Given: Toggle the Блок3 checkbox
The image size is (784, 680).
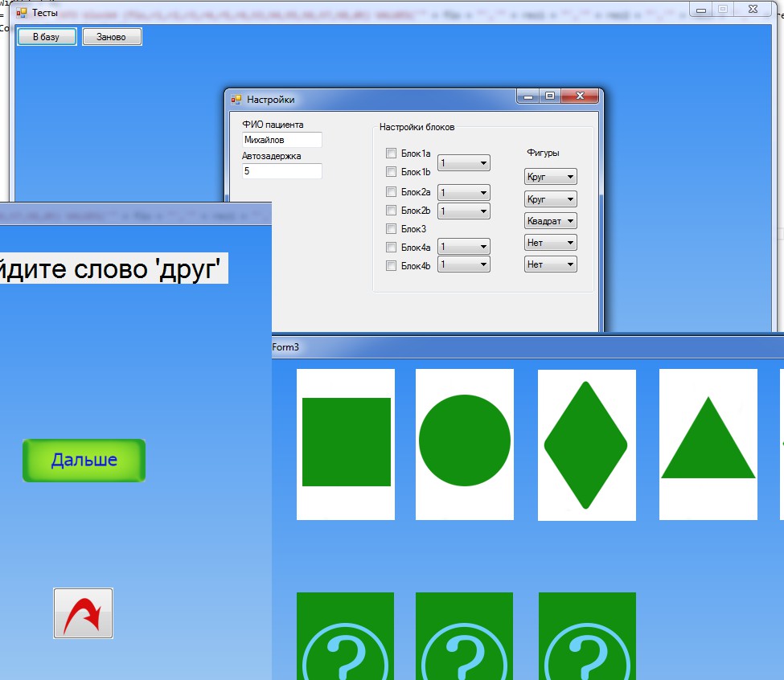Looking at the screenshot, I should pyautogui.click(x=391, y=229).
